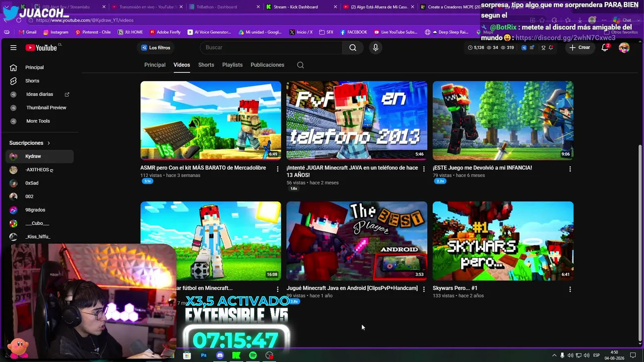
Task: Open the Inicio / X bookmark
Action: 301,32
